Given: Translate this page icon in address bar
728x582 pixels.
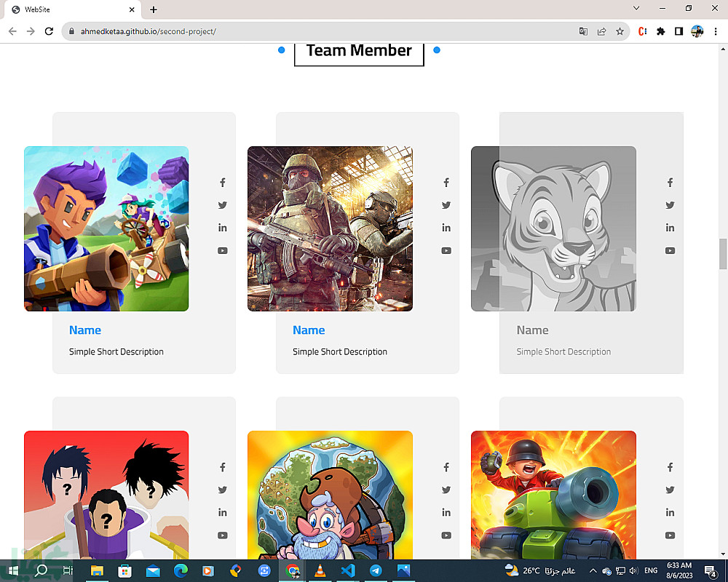Looking at the screenshot, I should [583, 31].
